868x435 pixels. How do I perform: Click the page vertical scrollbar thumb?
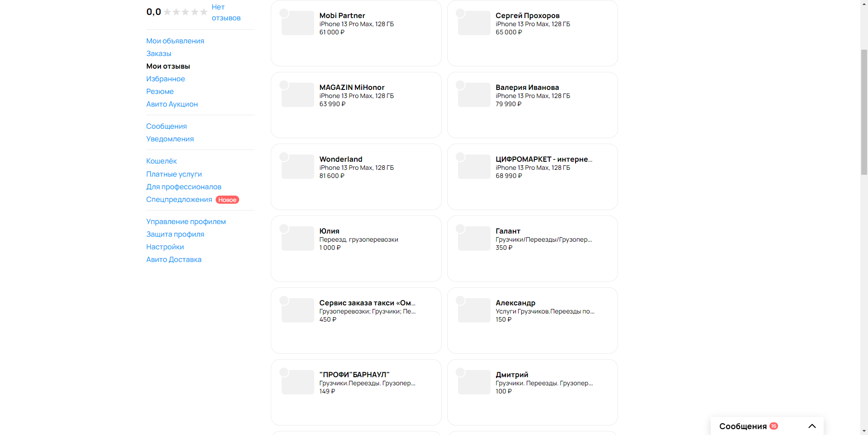pos(864,112)
